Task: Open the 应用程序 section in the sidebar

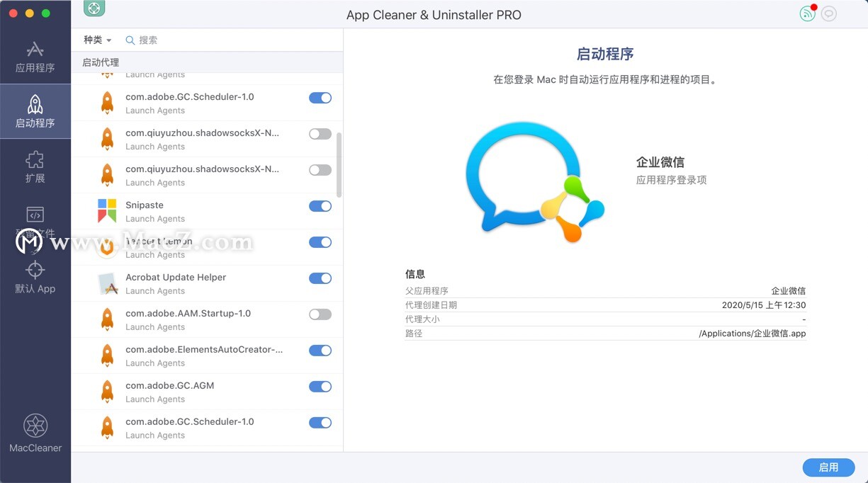Action: click(35, 58)
